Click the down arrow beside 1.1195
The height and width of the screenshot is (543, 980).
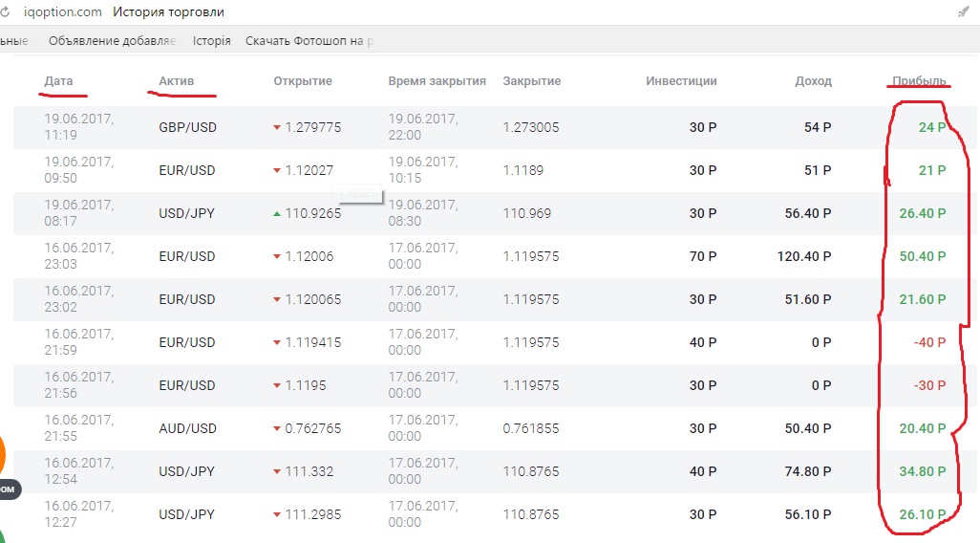277,386
